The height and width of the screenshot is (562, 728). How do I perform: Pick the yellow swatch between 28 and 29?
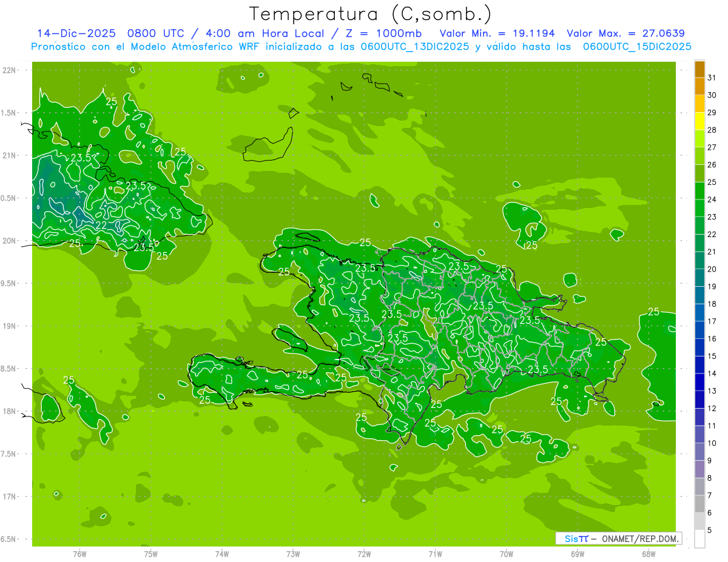(x=699, y=121)
